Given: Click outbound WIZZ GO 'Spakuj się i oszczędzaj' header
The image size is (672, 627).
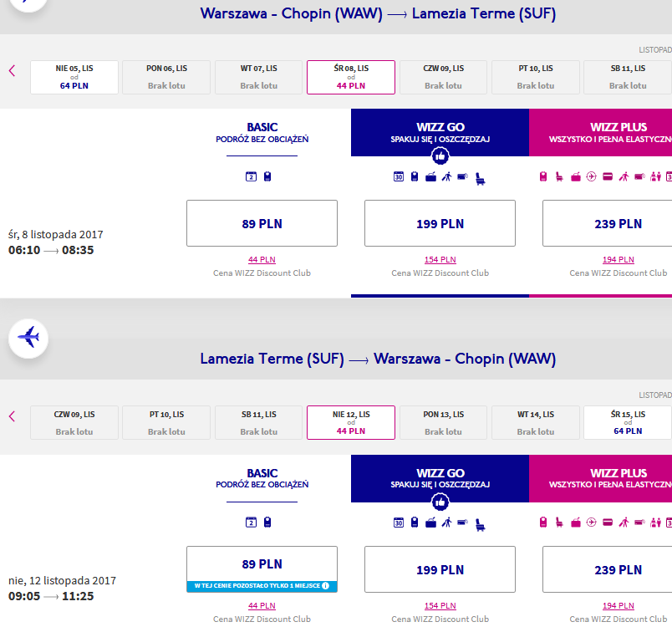Looking at the screenshot, I should tap(440, 132).
